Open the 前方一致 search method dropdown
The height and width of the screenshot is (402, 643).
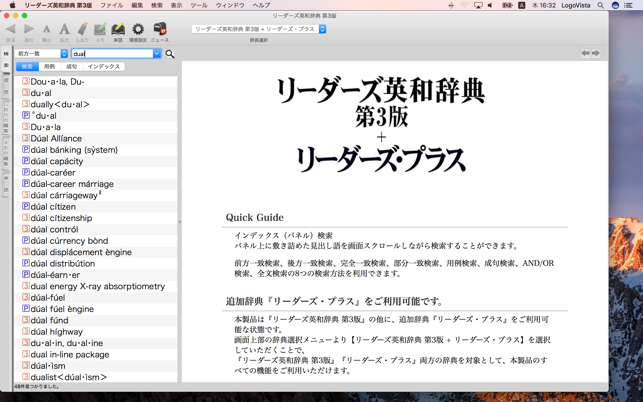click(41, 54)
